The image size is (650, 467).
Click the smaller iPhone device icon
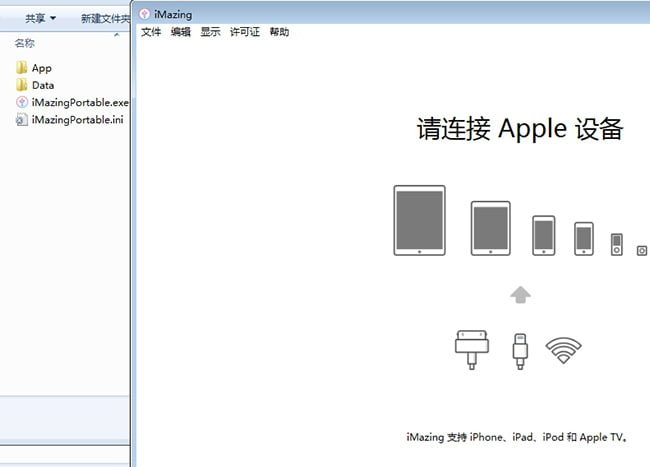[x=584, y=239]
